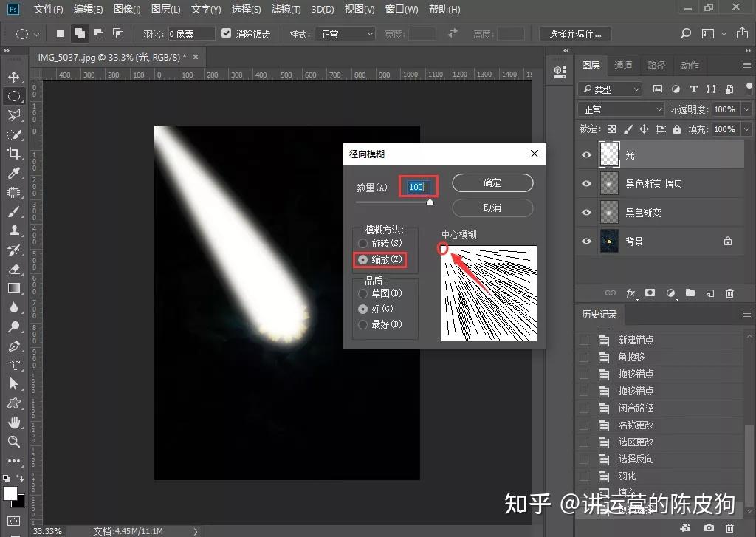Screen dimensions: 756x537
Task: Open the Layers panel menu
Action: click(747, 65)
